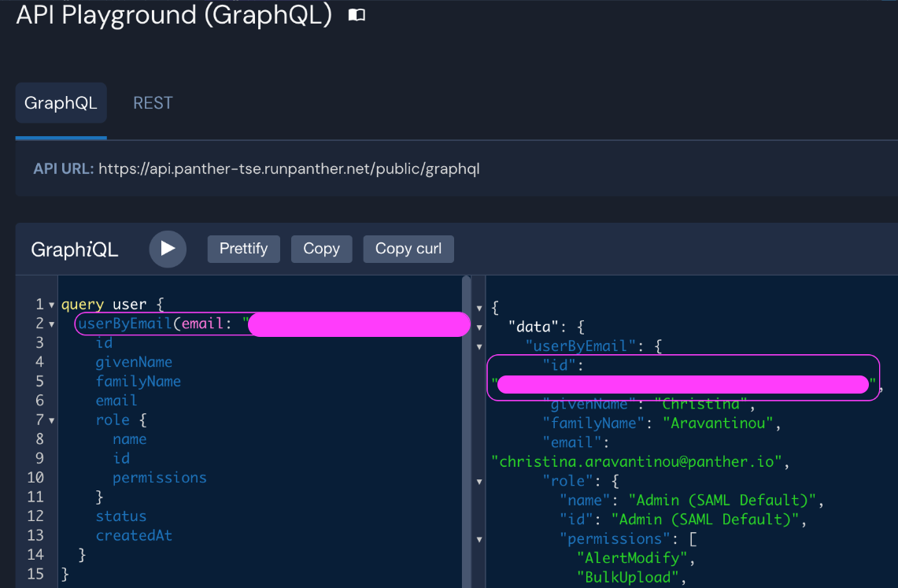Image resolution: width=898 pixels, height=588 pixels.
Task: Click the GraphiQL logo text
Action: pos(75,250)
